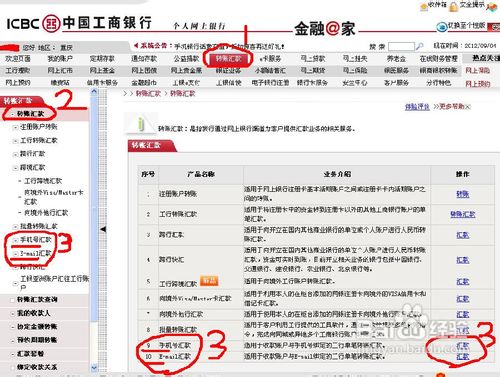Open 客户服务 menu
Screen dimensions: 500x377
click(396, 83)
